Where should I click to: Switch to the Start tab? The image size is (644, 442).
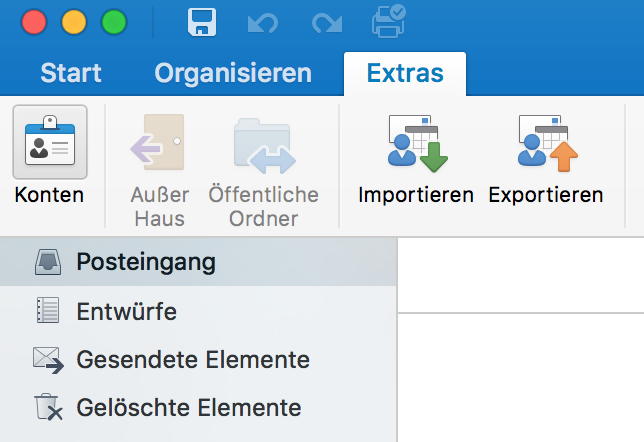(x=71, y=73)
